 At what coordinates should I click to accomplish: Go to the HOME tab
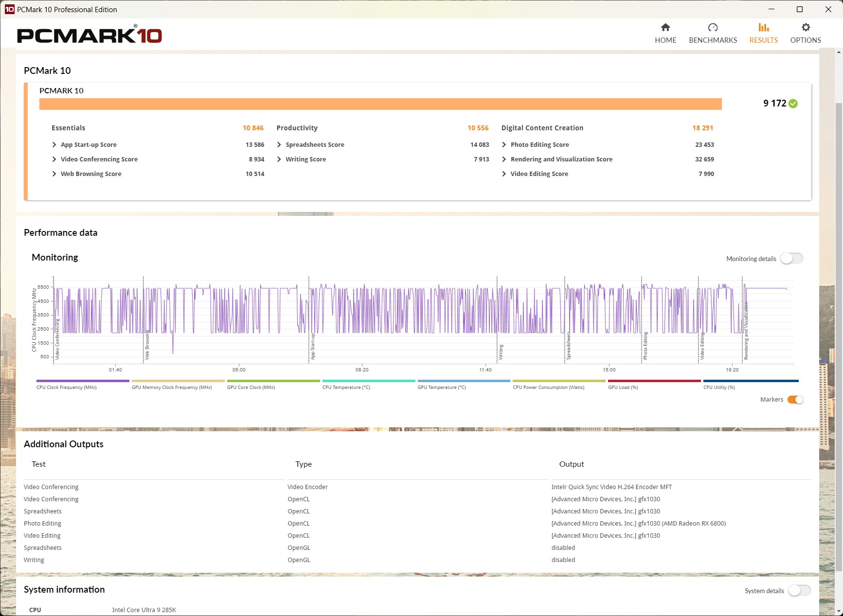pyautogui.click(x=665, y=34)
